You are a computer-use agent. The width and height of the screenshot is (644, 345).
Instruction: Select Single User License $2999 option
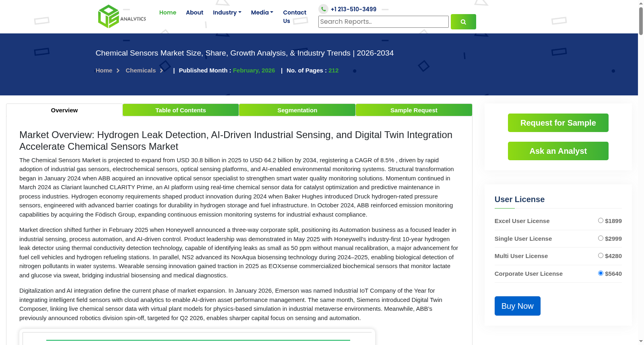click(x=601, y=238)
